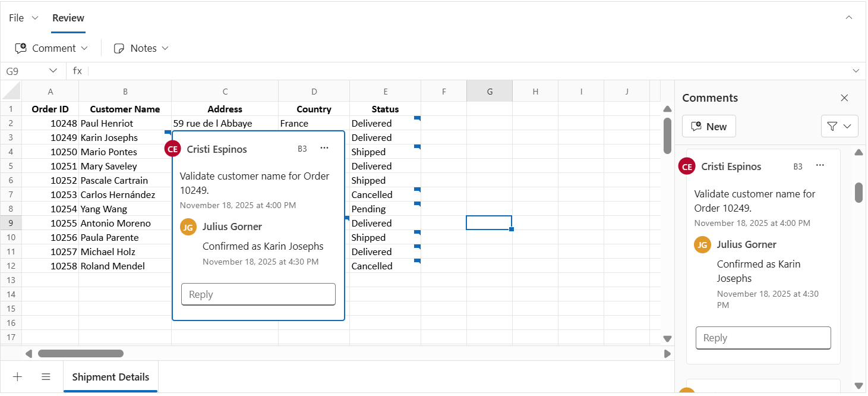Click the sheet vertical scroll down arrow
Screen dimensions: 868x396
(x=667, y=338)
